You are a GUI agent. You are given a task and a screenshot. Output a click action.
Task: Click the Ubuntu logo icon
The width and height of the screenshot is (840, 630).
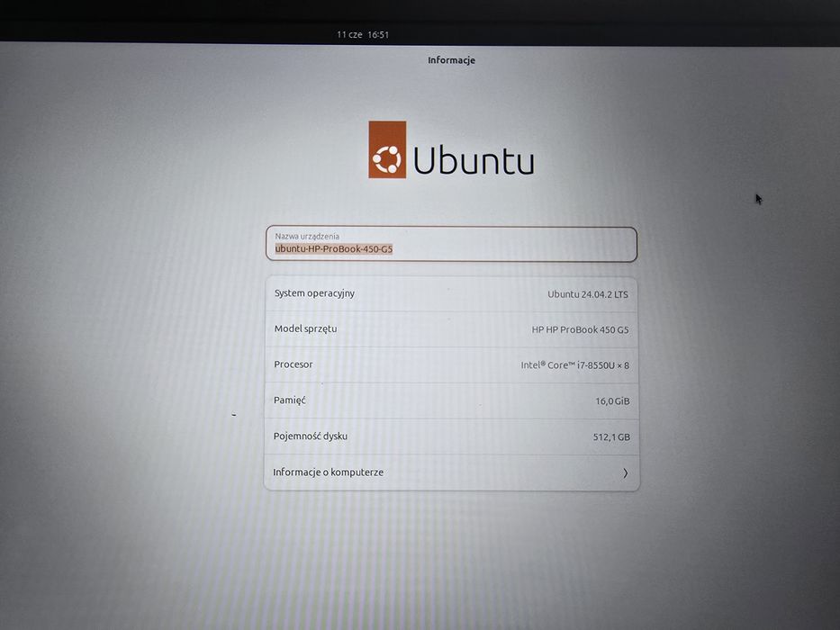387,149
